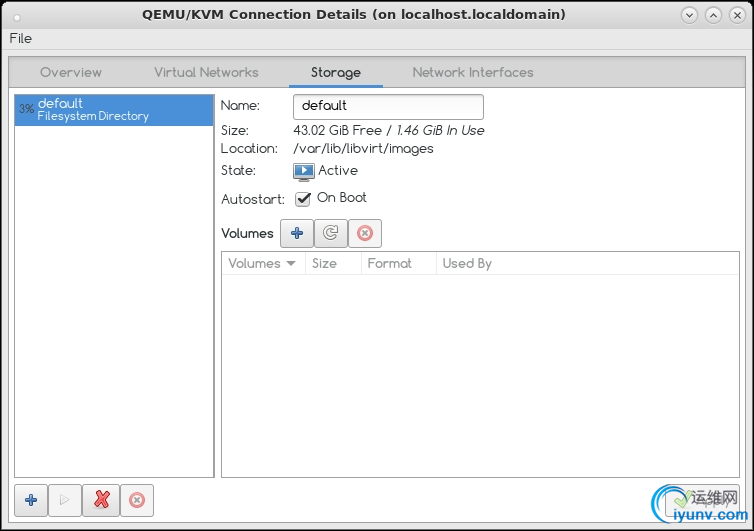The width and height of the screenshot is (754, 531).
Task: Click the Start Pool play icon
Action: coord(65,500)
